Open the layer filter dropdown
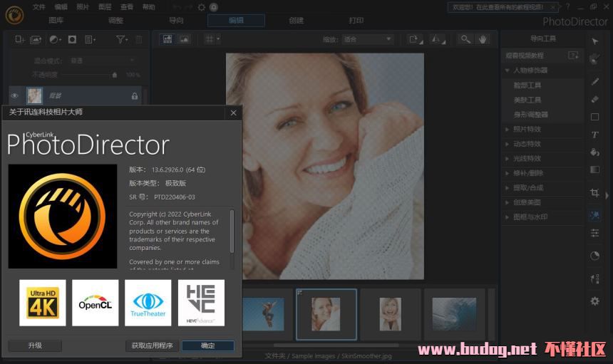Image resolution: width=613 pixels, height=364 pixels. (122, 39)
